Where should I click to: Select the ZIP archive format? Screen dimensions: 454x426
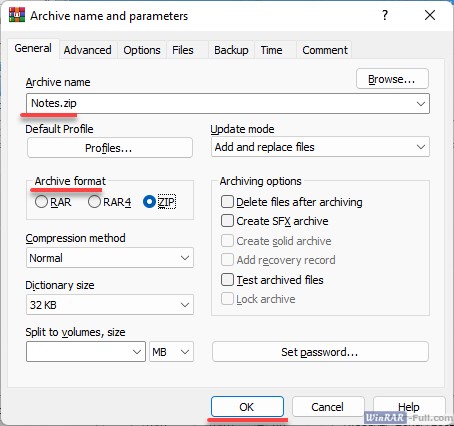click(x=159, y=202)
